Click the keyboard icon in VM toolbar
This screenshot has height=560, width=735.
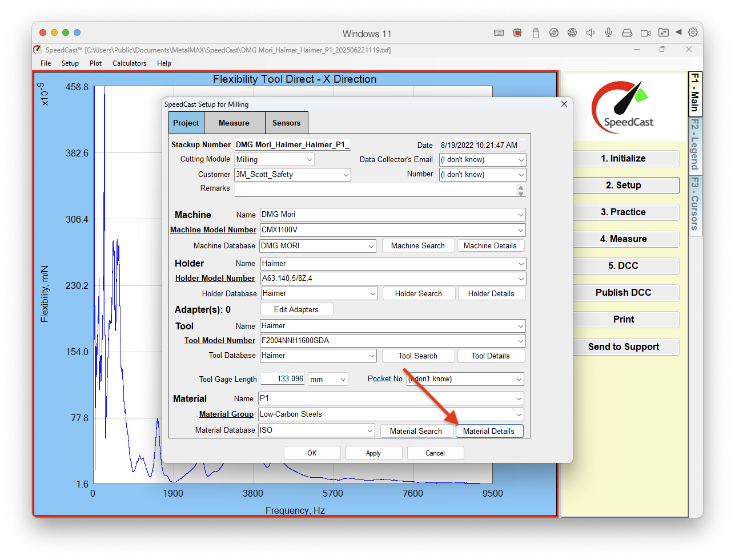click(499, 33)
